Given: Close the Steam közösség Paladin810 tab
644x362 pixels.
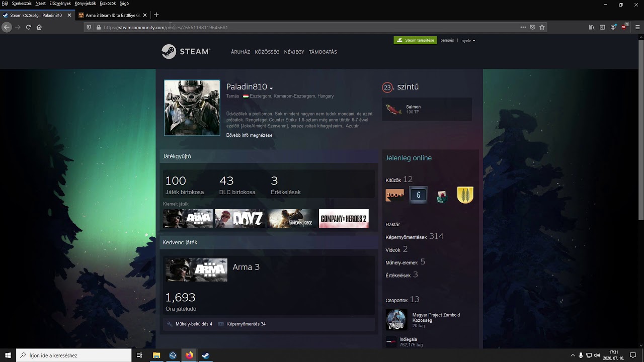Looking at the screenshot, I should coord(69,15).
